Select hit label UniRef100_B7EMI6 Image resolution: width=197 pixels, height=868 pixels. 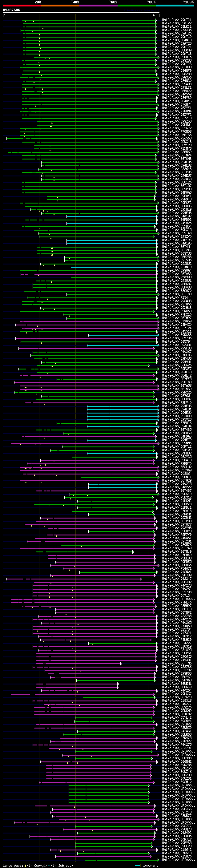tap(177, 423)
